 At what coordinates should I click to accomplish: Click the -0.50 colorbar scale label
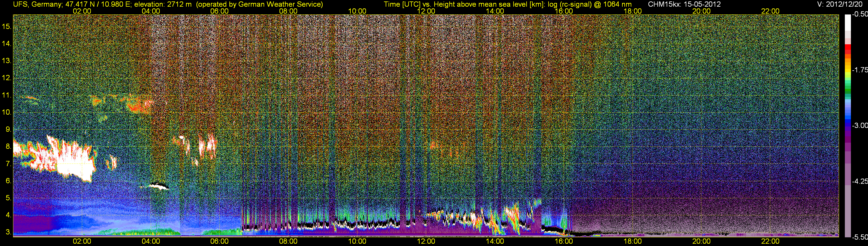pyautogui.click(x=860, y=14)
